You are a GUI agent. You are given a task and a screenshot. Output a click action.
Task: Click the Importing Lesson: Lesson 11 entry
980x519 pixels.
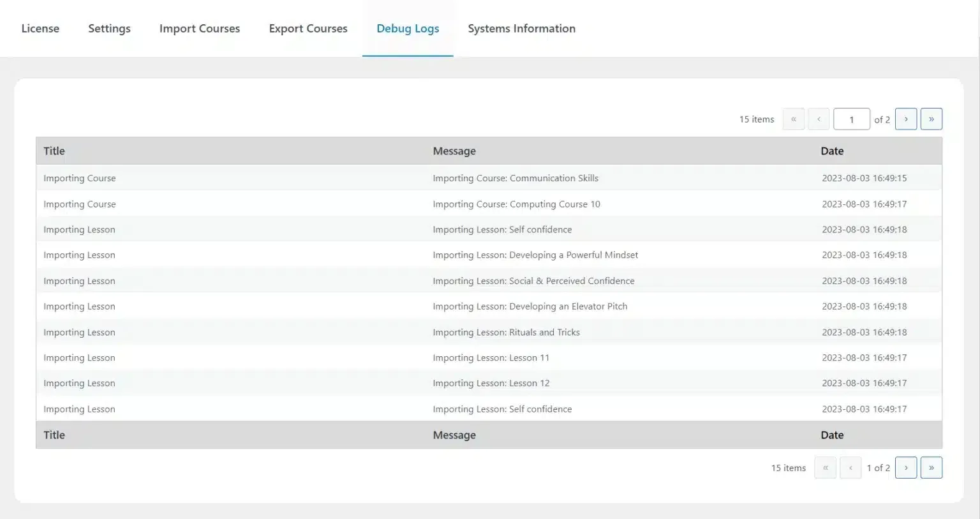[490, 357]
